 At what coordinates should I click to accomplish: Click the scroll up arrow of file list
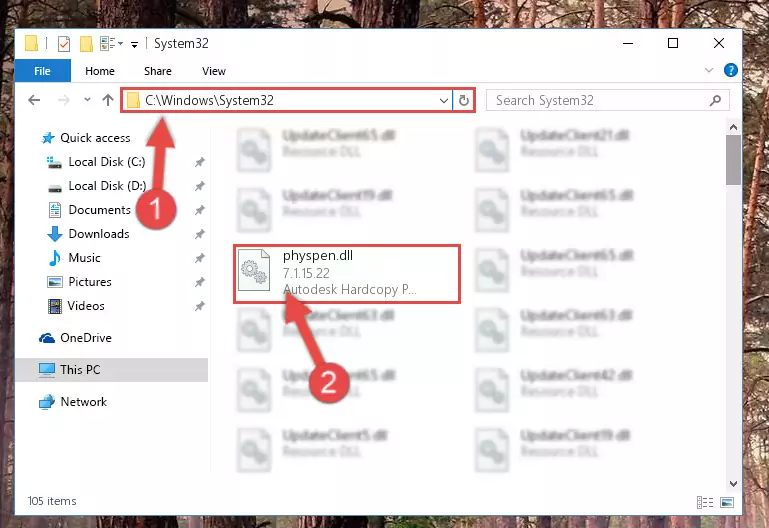point(733,127)
